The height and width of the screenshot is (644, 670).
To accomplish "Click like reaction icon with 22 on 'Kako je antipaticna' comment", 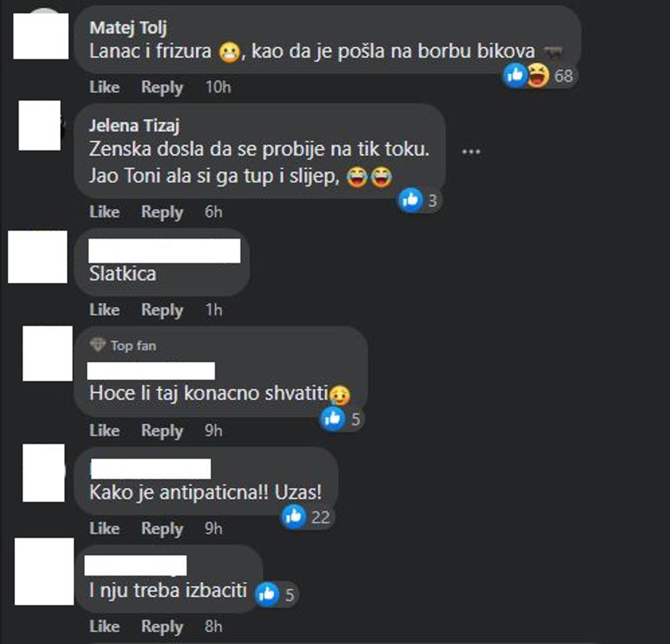I will (x=294, y=516).
